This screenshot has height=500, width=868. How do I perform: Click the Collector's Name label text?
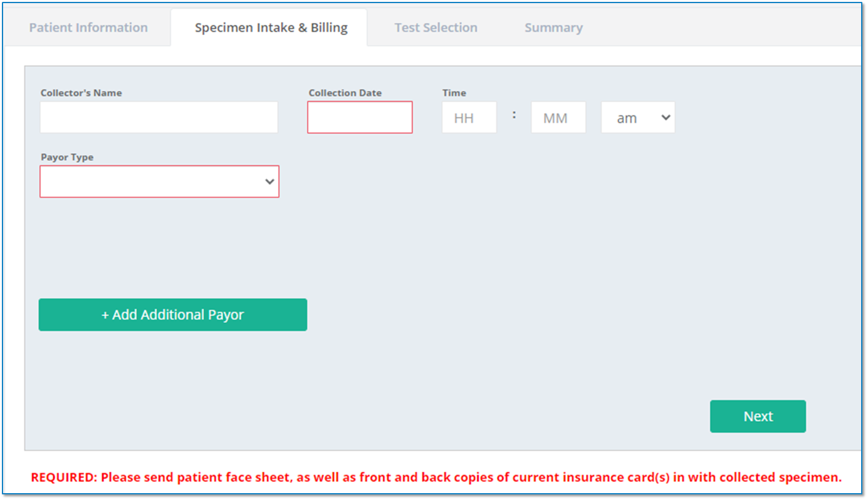pyautogui.click(x=80, y=93)
